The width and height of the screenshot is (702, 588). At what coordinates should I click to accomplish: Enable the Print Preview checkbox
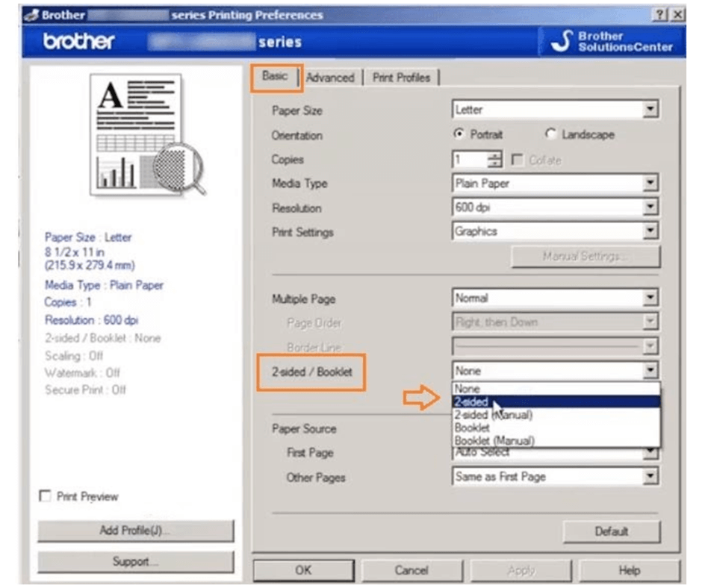pos(46,497)
